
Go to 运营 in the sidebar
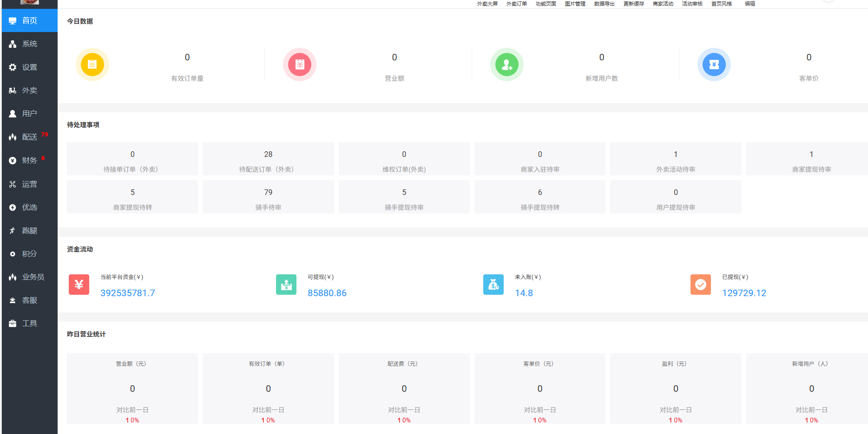tap(29, 184)
